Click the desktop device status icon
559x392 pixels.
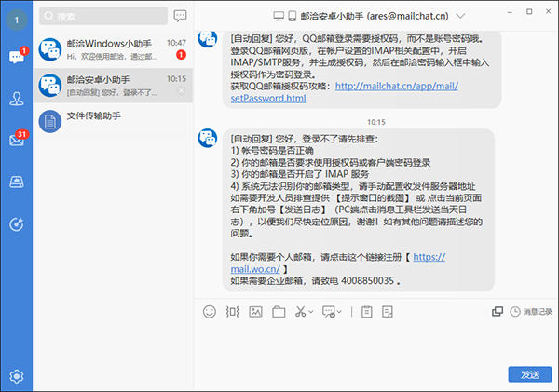pyautogui.click(x=279, y=16)
